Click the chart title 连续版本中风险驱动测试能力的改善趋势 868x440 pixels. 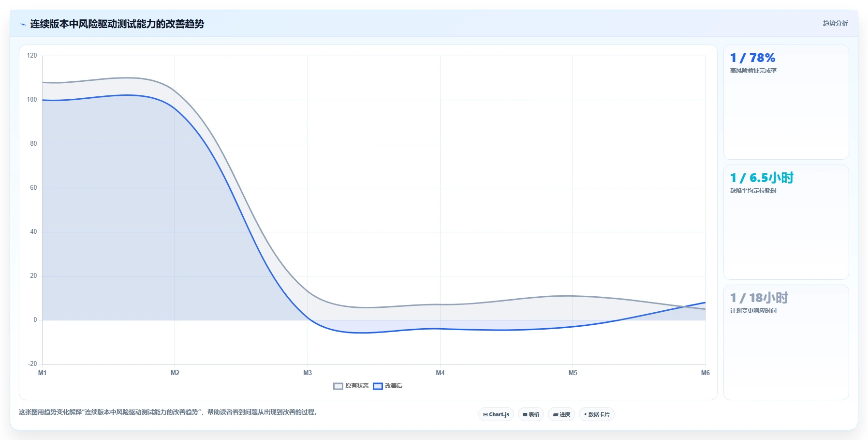tap(117, 24)
